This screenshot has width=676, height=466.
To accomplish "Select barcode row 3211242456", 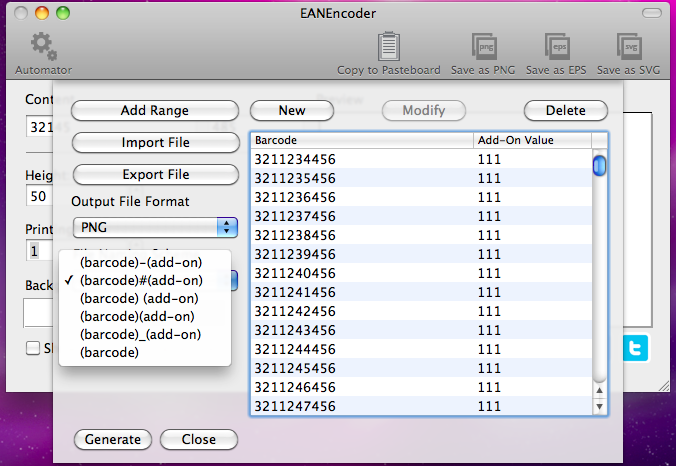I will [x=421, y=311].
